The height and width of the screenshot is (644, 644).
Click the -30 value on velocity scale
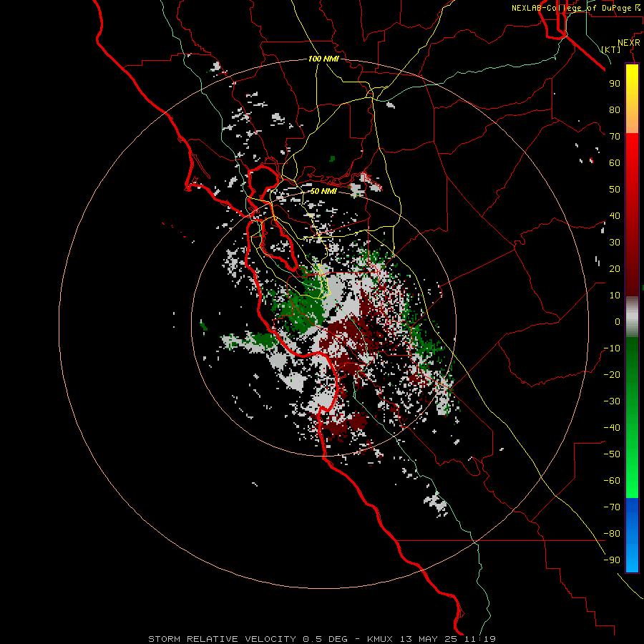[x=612, y=401]
